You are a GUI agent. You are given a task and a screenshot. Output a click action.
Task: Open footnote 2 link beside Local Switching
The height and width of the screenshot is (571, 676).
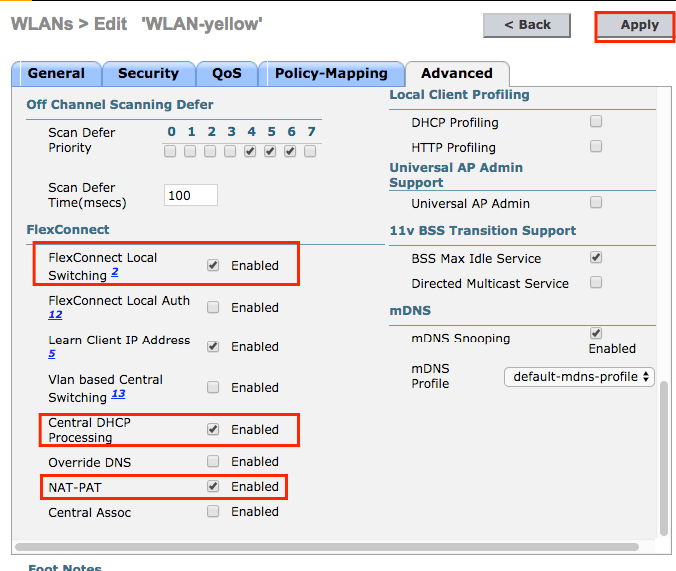[115, 272]
